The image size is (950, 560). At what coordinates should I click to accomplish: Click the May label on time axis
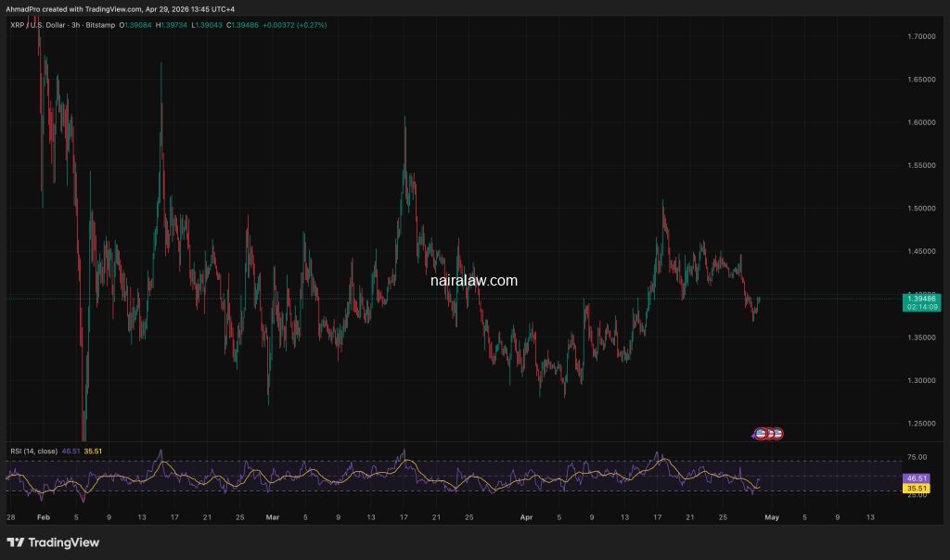[772, 516]
